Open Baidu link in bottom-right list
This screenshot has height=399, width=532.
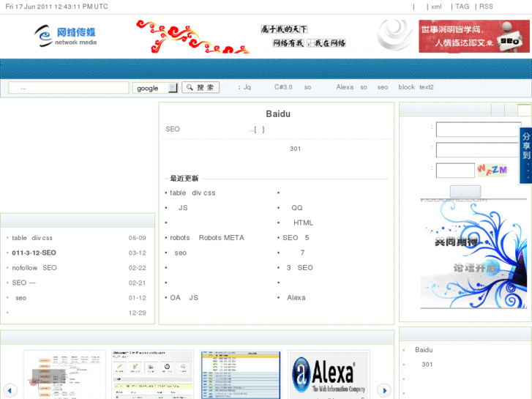click(424, 350)
